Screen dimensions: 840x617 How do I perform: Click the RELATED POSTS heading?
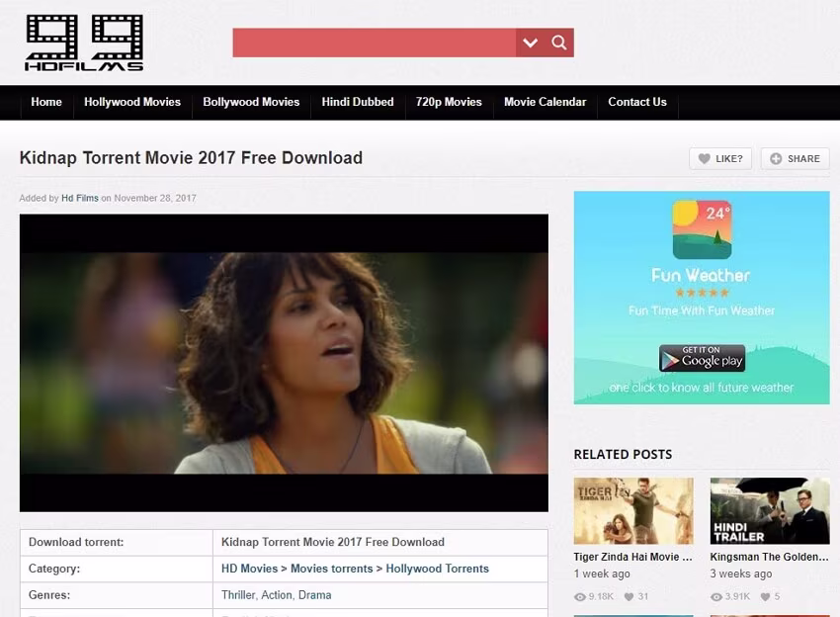623,455
